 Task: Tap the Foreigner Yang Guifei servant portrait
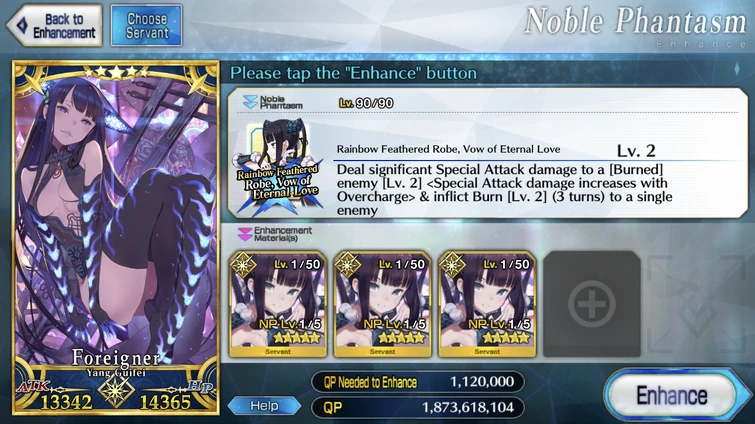(x=116, y=238)
